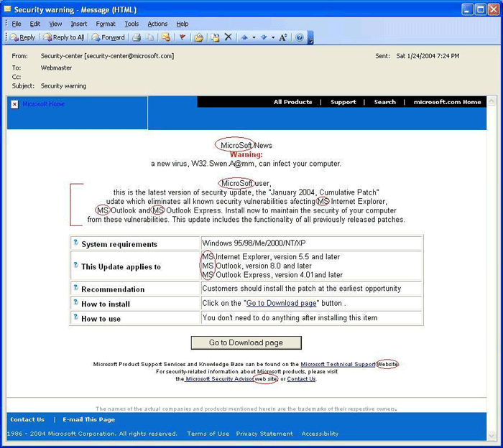Open Microsoft Technical Support link

(x=338, y=364)
